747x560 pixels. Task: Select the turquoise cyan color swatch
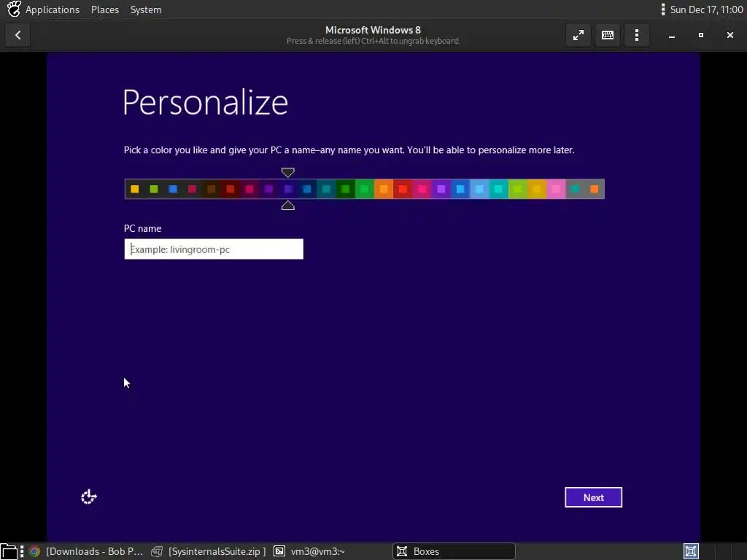tap(498, 189)
